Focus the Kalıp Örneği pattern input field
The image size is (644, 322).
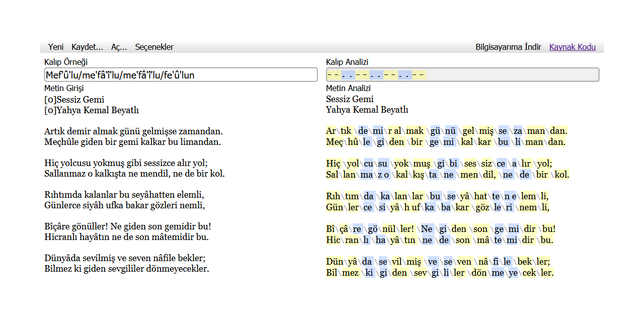coord(181,75)
